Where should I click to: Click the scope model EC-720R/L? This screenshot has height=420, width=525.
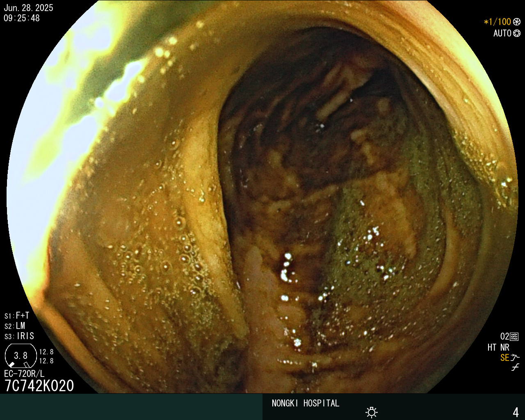pyautogui.click(x=24, y=374)
